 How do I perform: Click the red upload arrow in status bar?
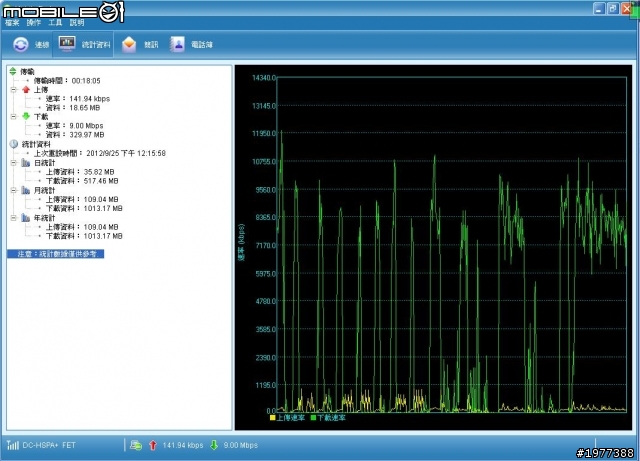pyautogui.click(x=153, y=445)
